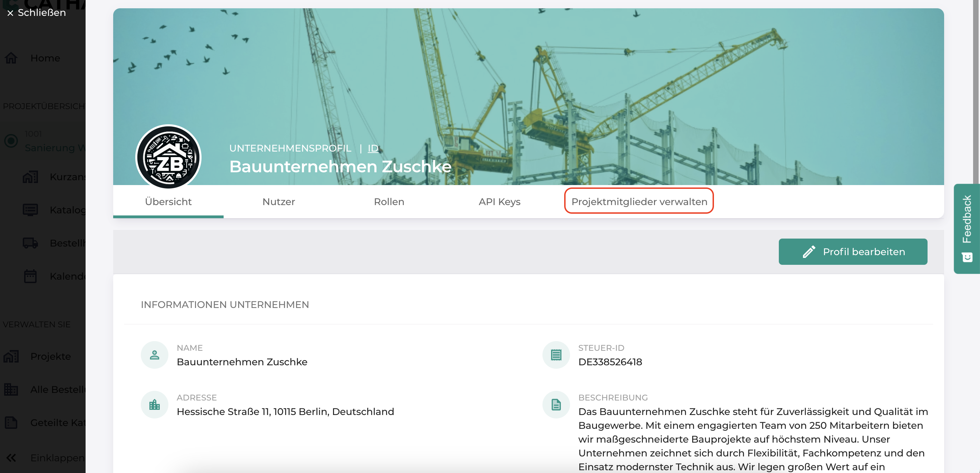Click Kalender item in the sidebar

[x=68, y=276]
